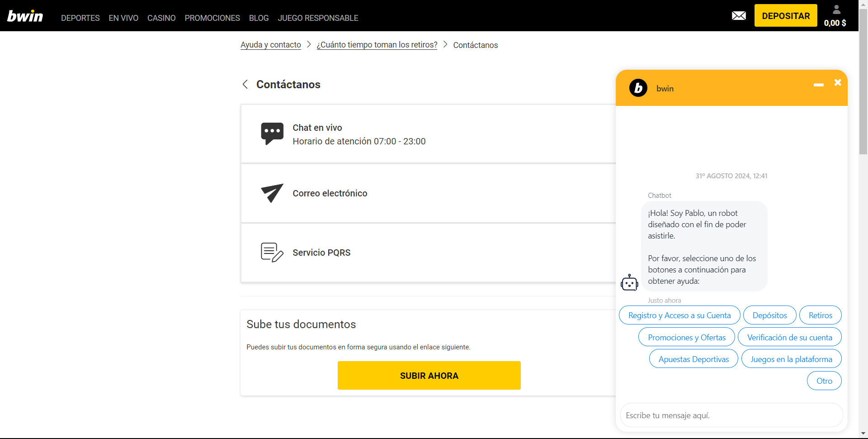Click the SUBIR AHORA button
Screen dimensions: 868x439
pyautogui.click(x=429, y=375)
